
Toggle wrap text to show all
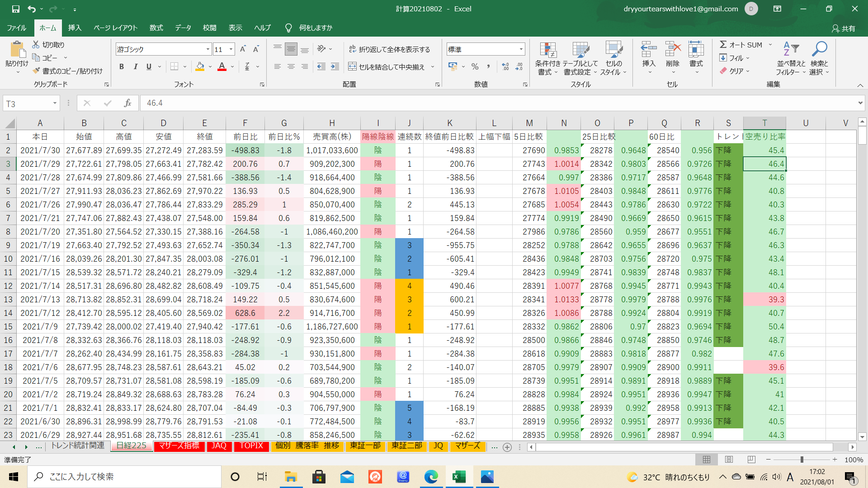(389, 49)
